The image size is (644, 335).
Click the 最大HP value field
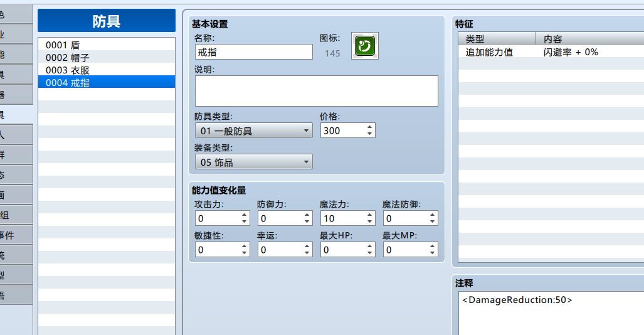[344, 250]
